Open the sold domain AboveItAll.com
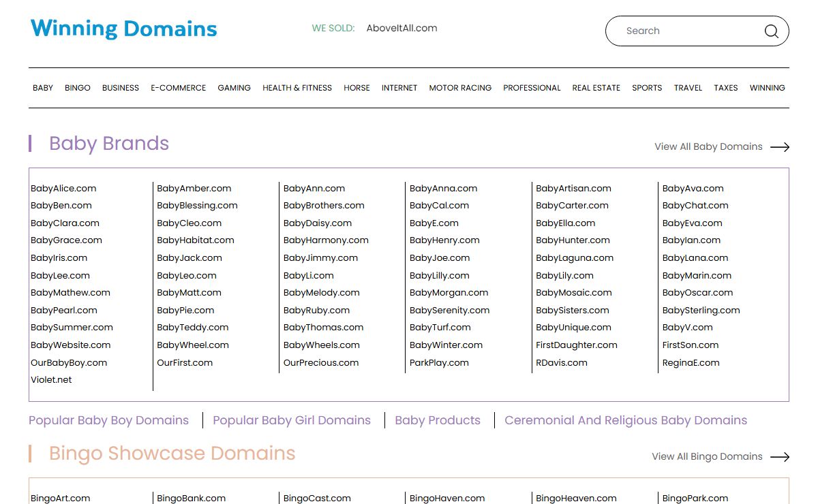The width and height of the screenshot is (818, 504). [x=402, y=29]
